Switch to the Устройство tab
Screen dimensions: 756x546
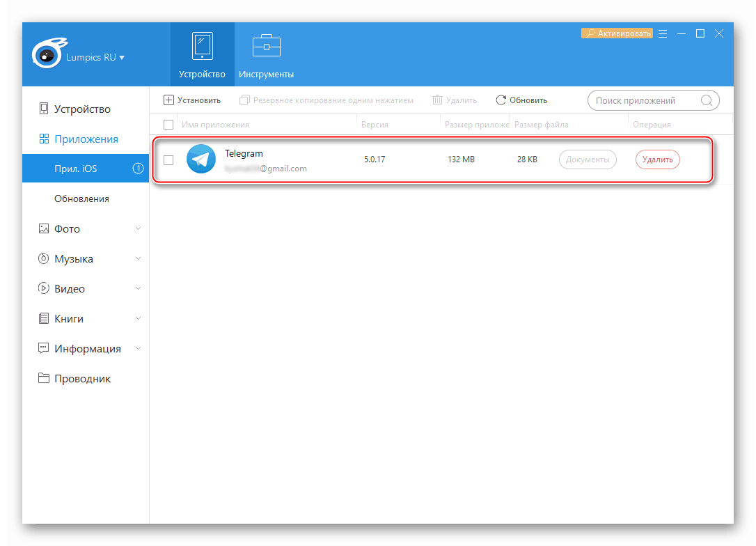pos(202,54)
